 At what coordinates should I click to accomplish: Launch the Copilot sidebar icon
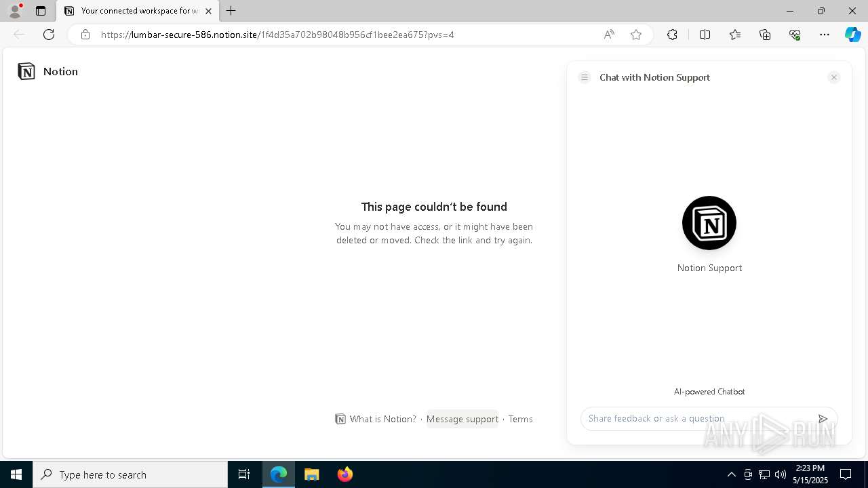point(852,35)
